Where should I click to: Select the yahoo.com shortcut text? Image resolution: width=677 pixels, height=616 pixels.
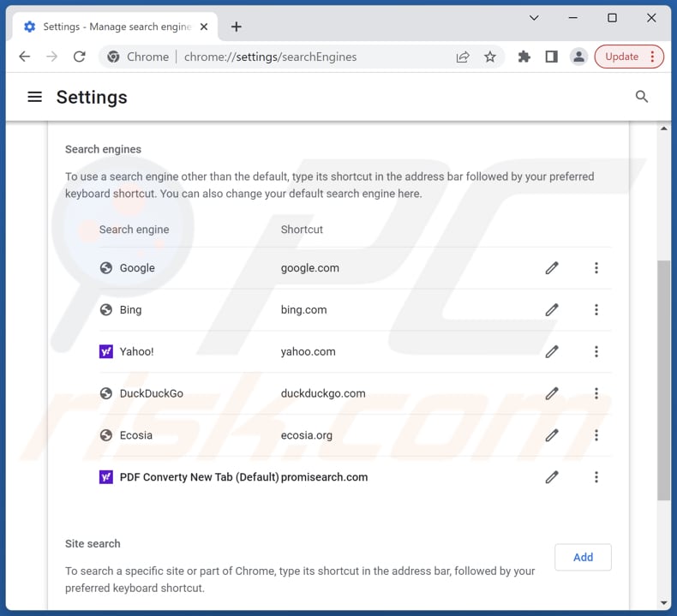(308, 352)
